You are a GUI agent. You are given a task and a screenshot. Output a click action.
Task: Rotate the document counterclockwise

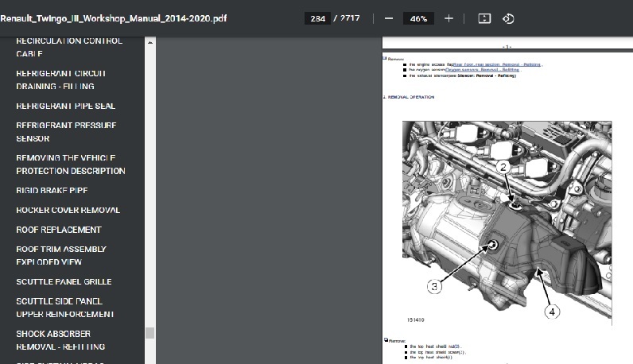509,18
